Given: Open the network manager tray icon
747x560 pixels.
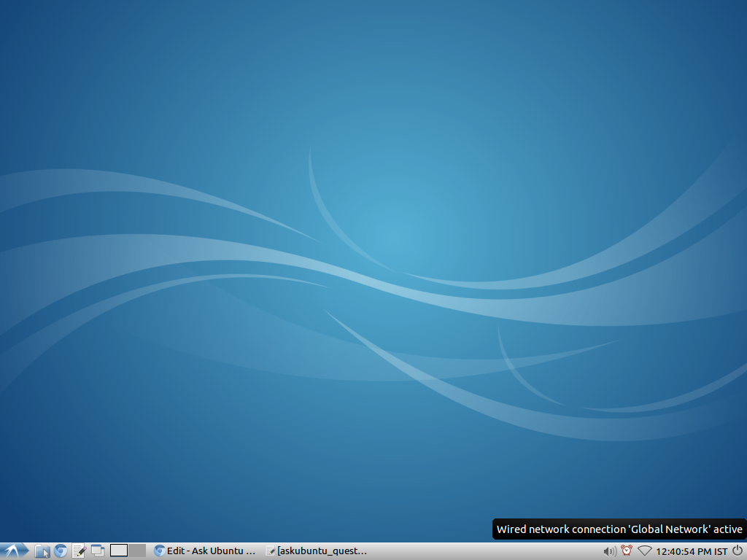Looking at the screenshot, I should click(645, 551).
